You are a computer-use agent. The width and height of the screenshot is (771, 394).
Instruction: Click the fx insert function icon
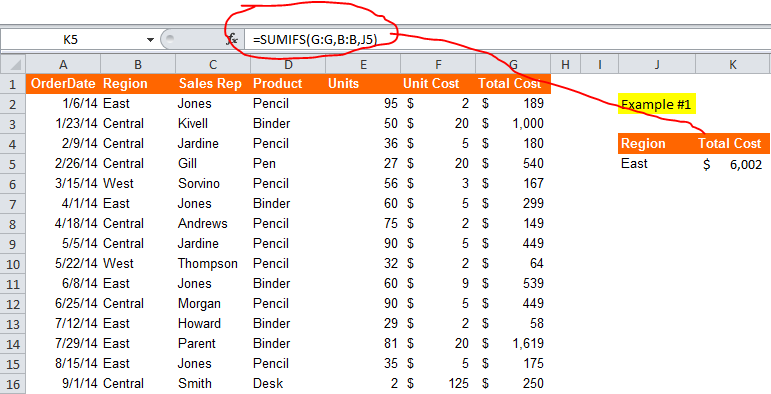tap(233, 40)
